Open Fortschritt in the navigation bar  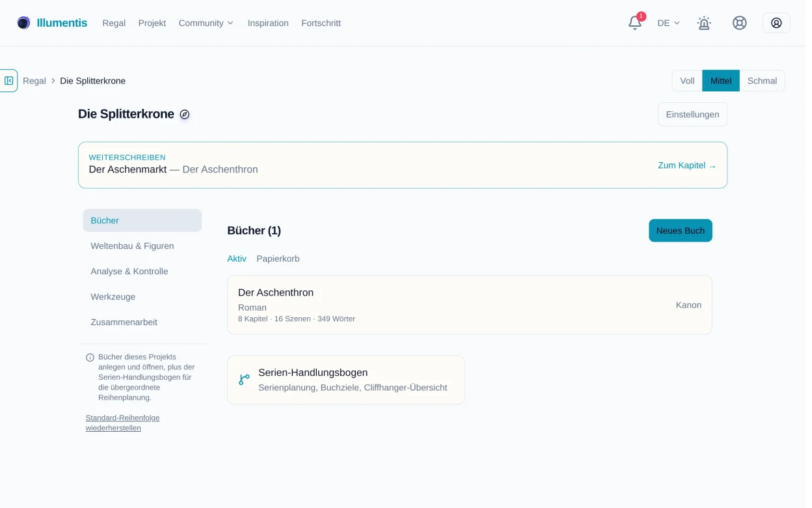pos(321,23)
